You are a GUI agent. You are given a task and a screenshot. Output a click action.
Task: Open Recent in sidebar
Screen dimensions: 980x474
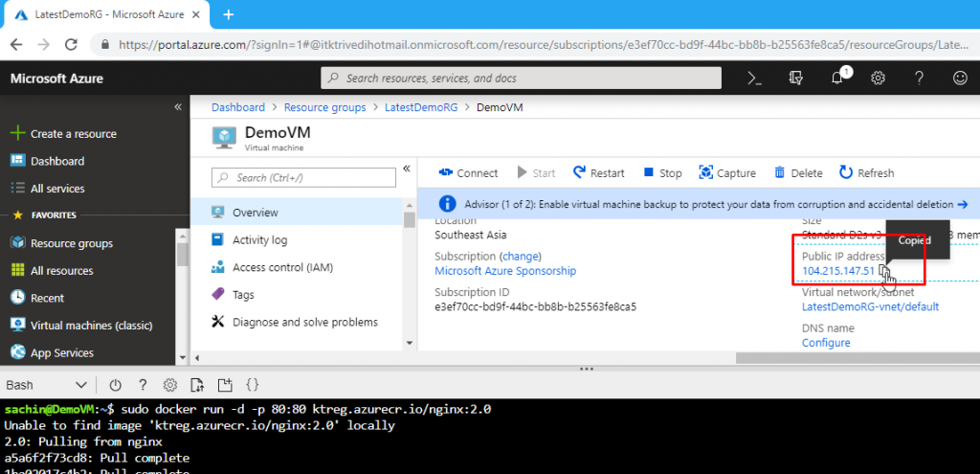[x=38, y=298]
